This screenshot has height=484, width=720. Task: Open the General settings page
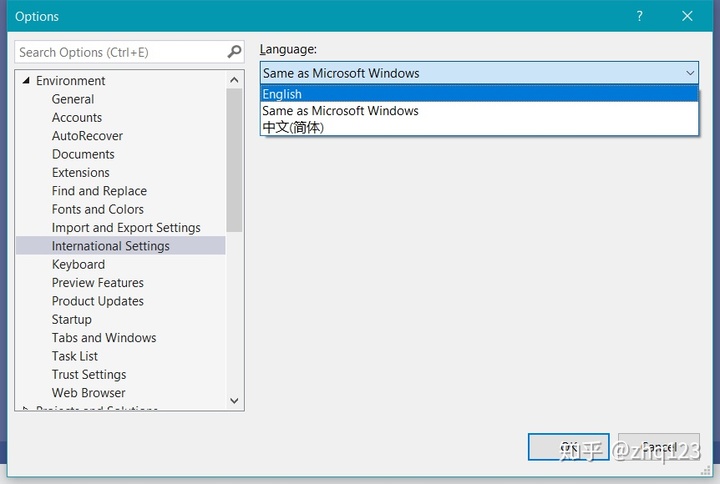(x=73, y=99)
